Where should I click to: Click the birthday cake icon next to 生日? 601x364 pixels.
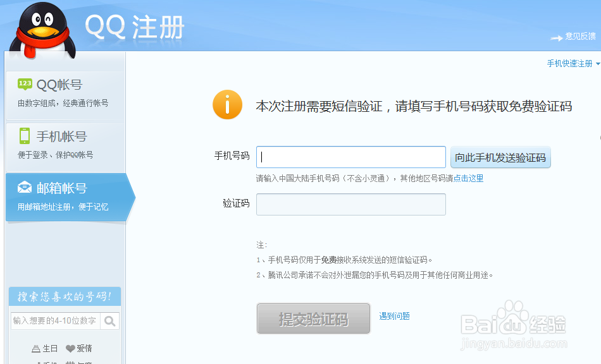pyautogui.click(x=36, y=349)
